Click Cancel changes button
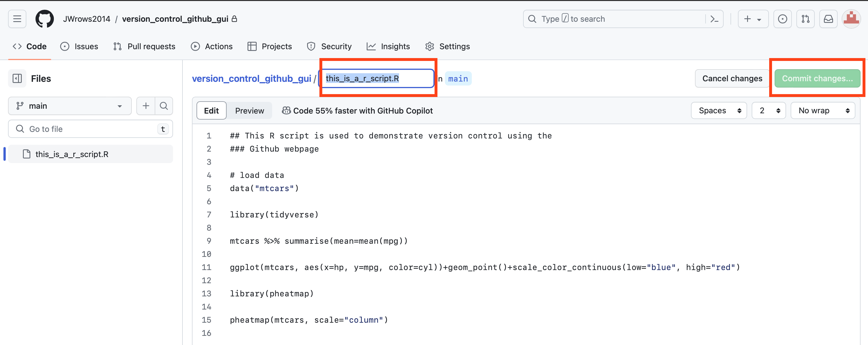Image resolution: width=868 pixels, height=345 pixels. coord(732,78)
